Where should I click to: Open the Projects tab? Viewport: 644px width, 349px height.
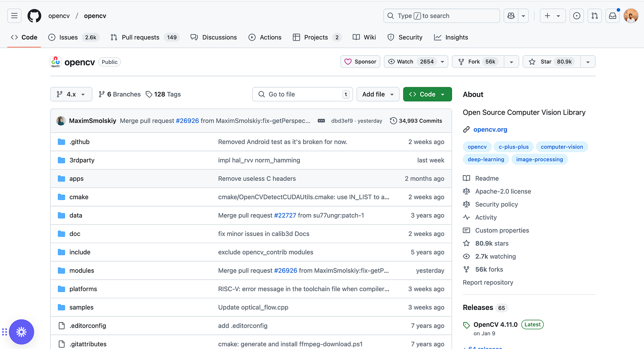pos(317,37)
